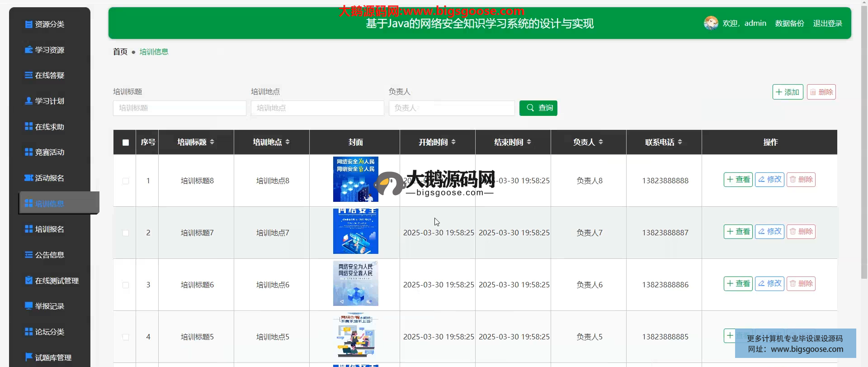Viewport: 868px width, 367px height.
Task: Focus the 培训地点 search input field
Action: [x=317, y=108]
